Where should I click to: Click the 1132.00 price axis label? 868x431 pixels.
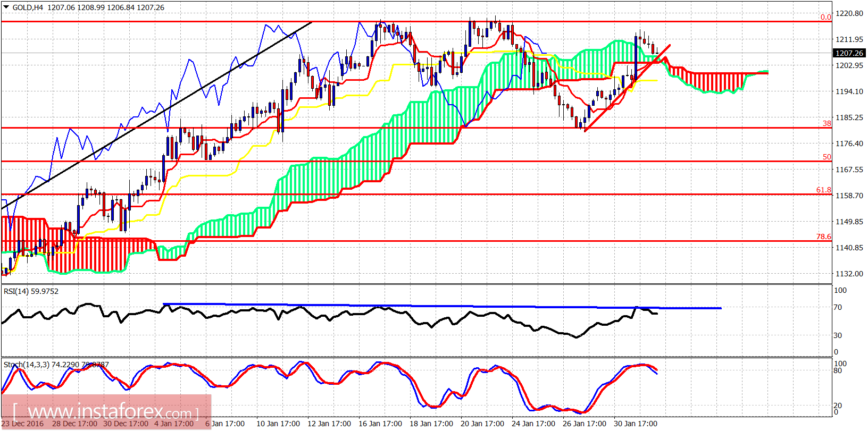[x=849, y=274]
